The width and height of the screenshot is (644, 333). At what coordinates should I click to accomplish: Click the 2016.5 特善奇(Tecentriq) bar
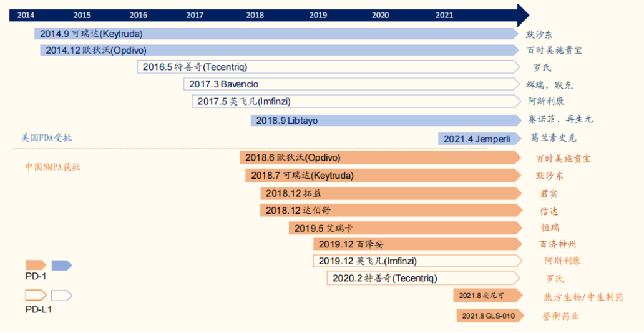(329, 67)
